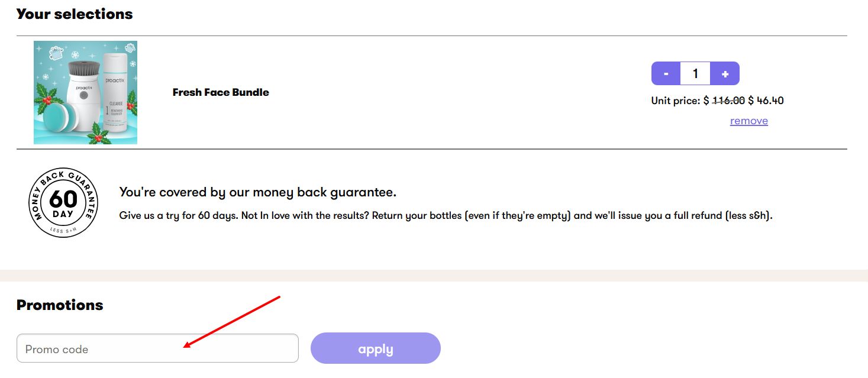Click the Fresh Face Bundle product image
This screenshot has width=868, height=378.
pos(85,92)
